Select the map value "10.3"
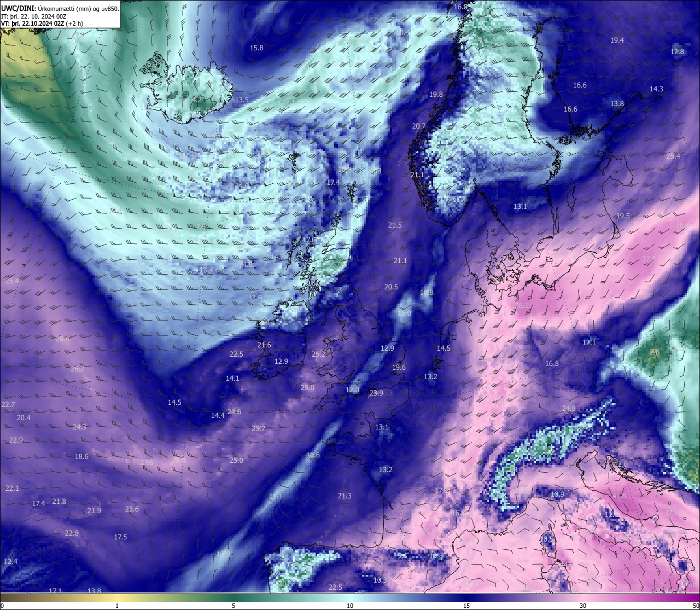This screenshot has width=700, height=610. click(x=380, y=580)
